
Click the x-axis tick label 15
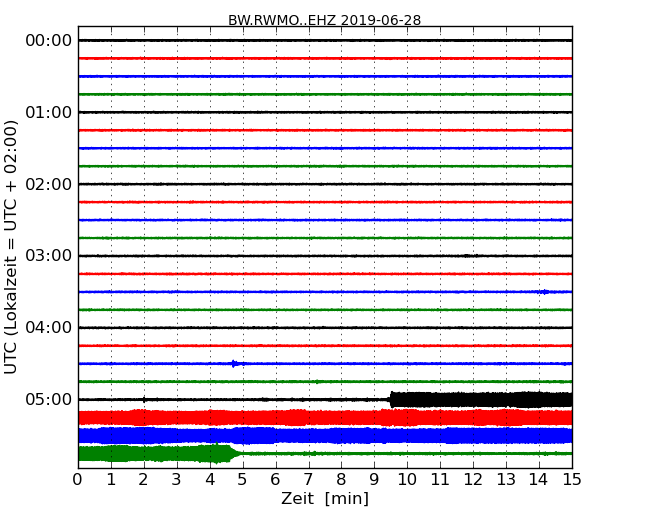(x=572, y=480)
